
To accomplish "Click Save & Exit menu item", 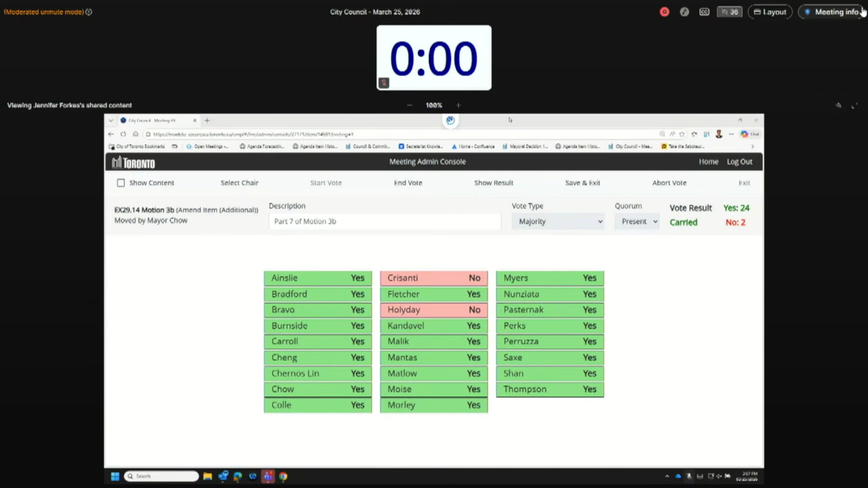I will [583, 183].
